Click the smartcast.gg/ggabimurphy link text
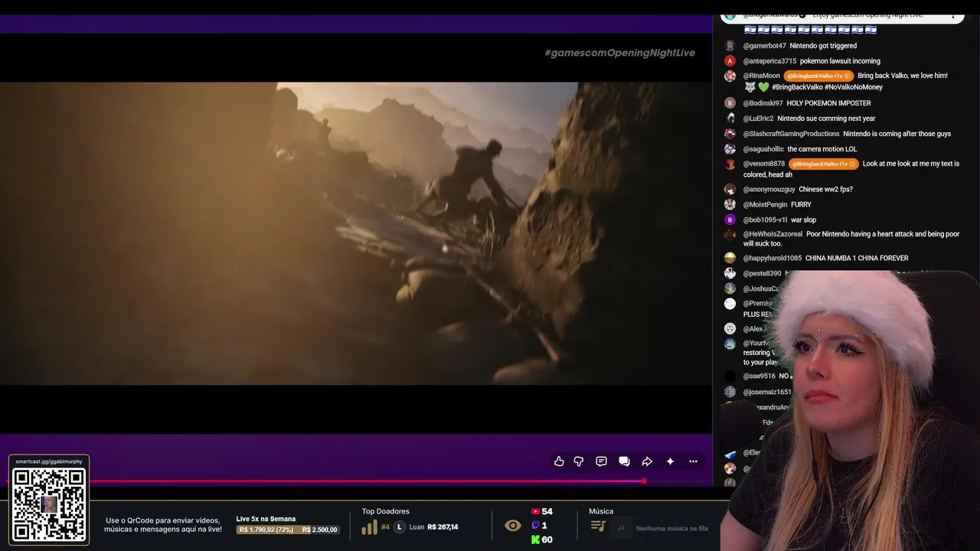 pyautogui.click(x=49, y=461)
